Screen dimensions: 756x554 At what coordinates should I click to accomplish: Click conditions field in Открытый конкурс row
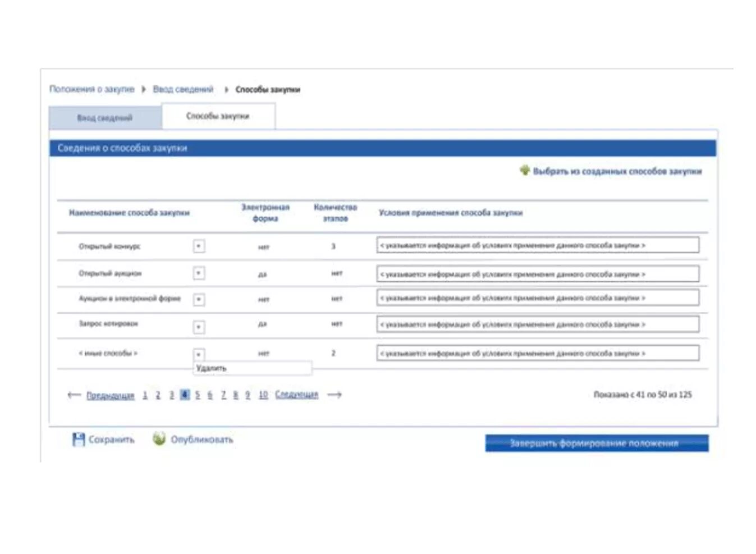[538, 245]
